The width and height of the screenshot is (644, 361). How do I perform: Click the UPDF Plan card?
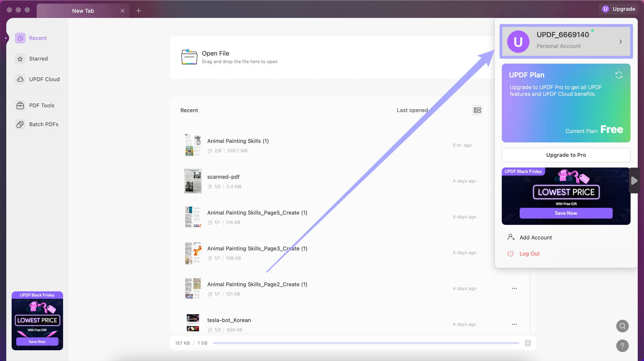click(x=566, y=103)
